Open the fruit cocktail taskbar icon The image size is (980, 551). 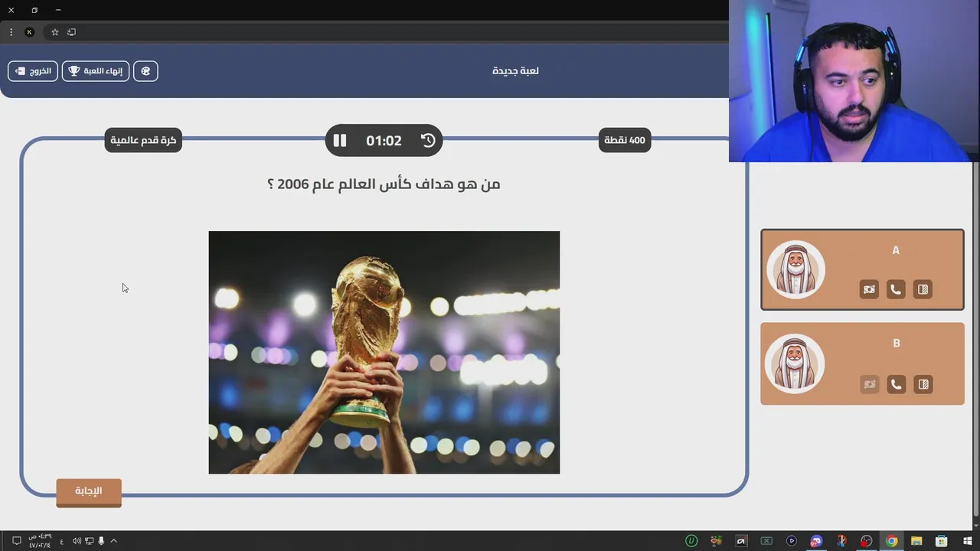[716, 541]
